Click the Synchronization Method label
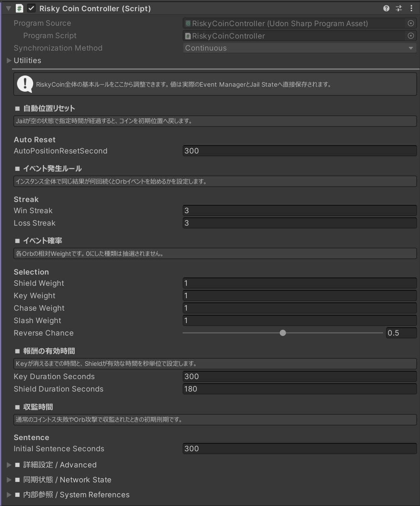The width and height of the screenshot is (420, 506). [x=58, y=48]
